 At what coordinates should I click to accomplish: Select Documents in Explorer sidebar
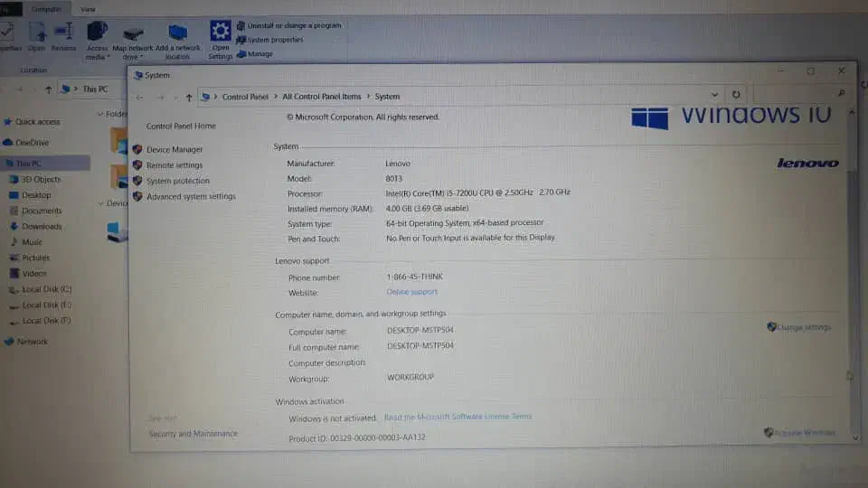point(42,211)
